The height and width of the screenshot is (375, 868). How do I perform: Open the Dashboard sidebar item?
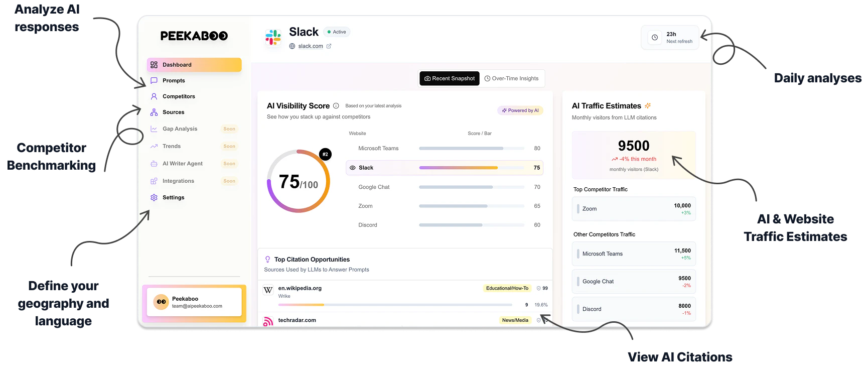click(194, 65)
